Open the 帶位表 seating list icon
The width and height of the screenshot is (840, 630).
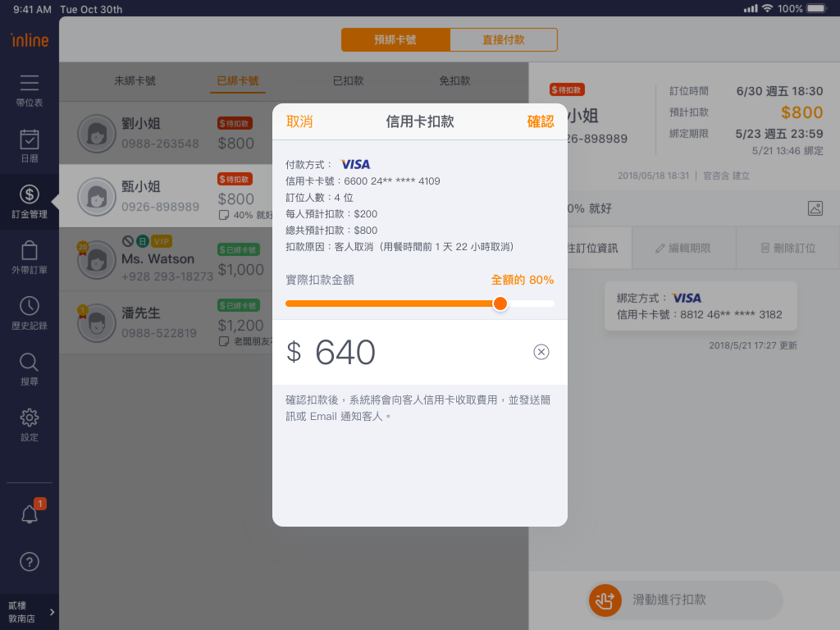click(30, 84)
